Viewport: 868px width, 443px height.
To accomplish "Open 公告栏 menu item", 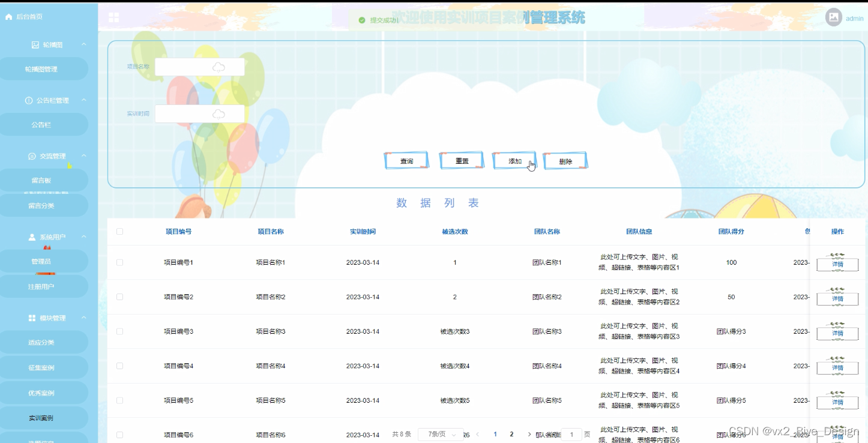I will click(42, 125).
